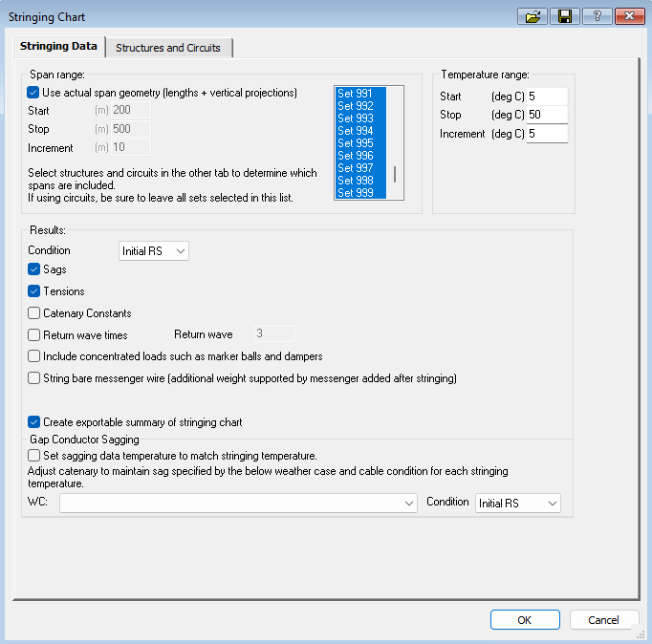Check Include concentrated loads option
The image size is (652, 644).
tap(34, 356)
